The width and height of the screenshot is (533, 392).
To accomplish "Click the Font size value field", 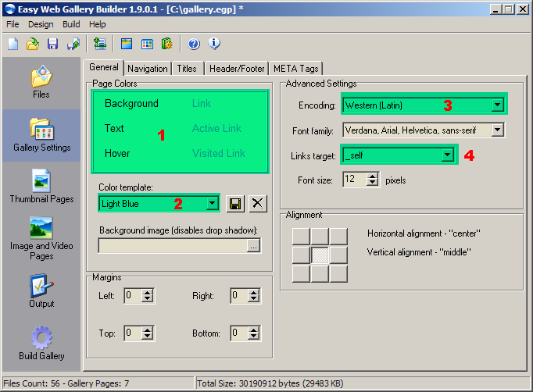I will pyautogui.click(x=355, y=179).
